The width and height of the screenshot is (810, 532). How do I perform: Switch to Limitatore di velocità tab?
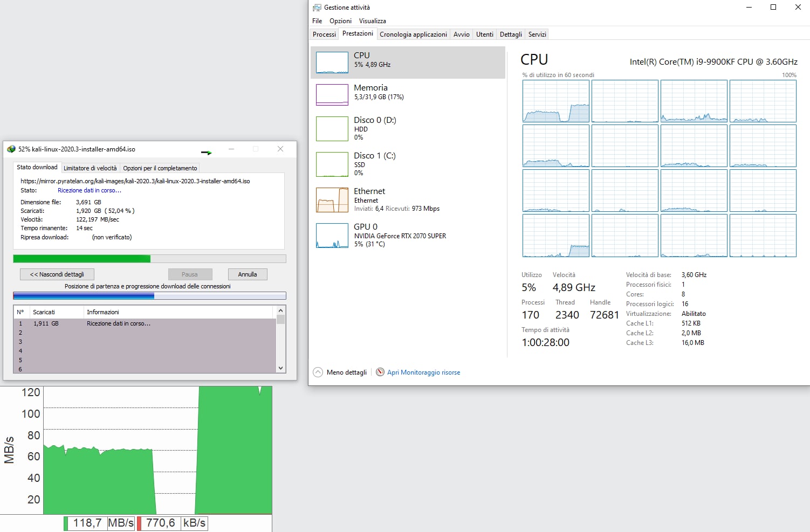pos(90,168)
